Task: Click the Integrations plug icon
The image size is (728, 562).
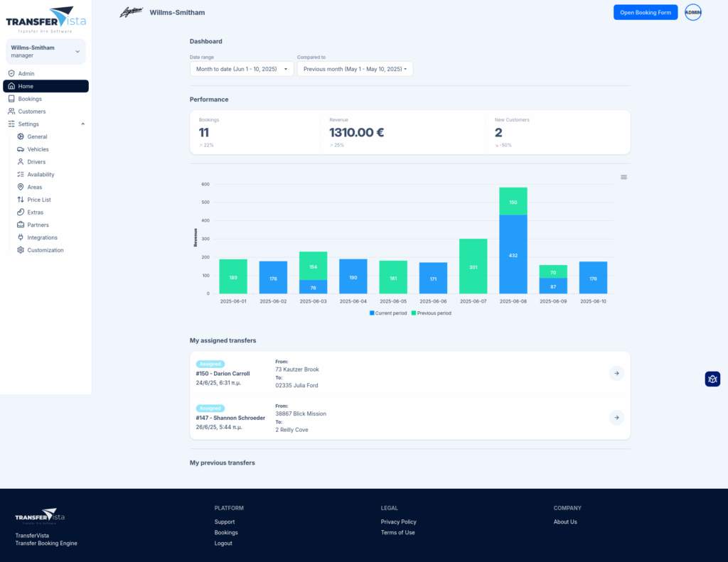Action: [x=21, y=237]
